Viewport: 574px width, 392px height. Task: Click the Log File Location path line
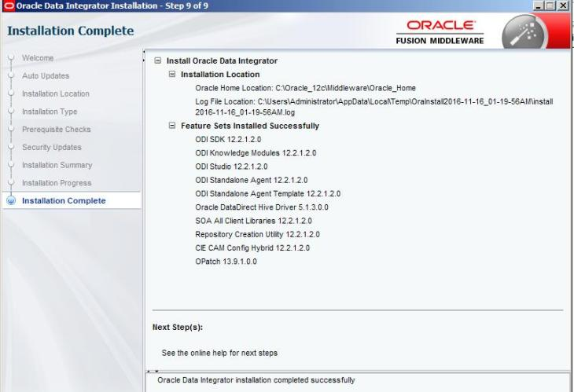pyautogui.click(x=374, y=107)
